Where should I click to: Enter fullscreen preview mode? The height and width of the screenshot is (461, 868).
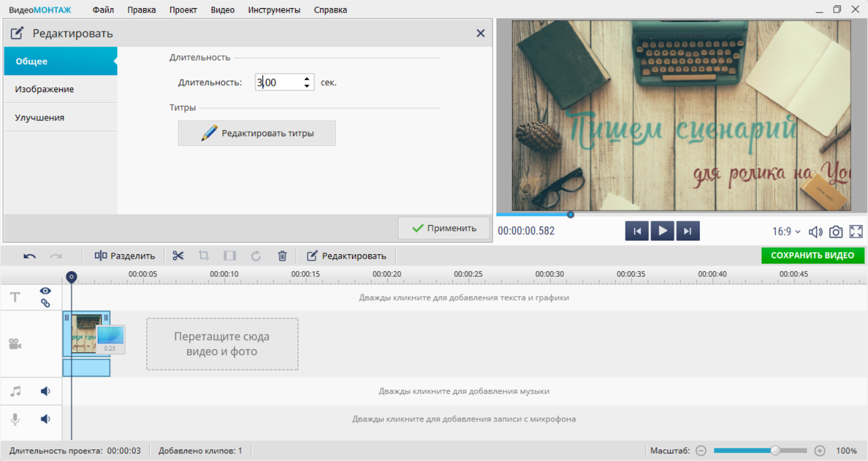point(856,232)
